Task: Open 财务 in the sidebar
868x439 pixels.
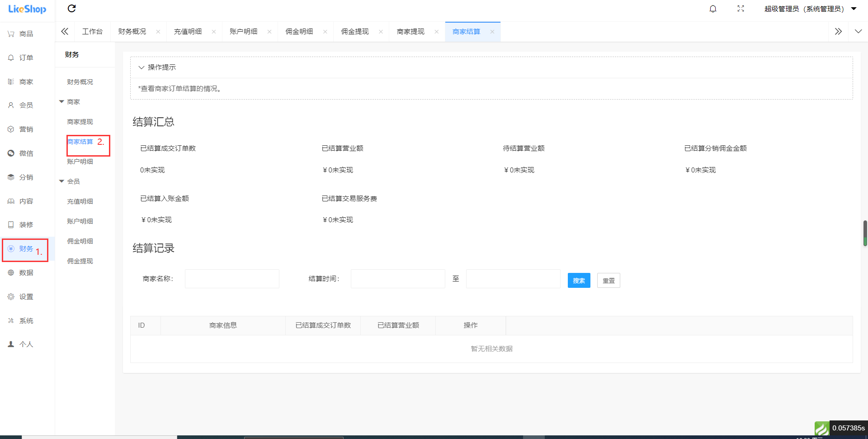Action: pyautogui.click(x=26, y=249)
